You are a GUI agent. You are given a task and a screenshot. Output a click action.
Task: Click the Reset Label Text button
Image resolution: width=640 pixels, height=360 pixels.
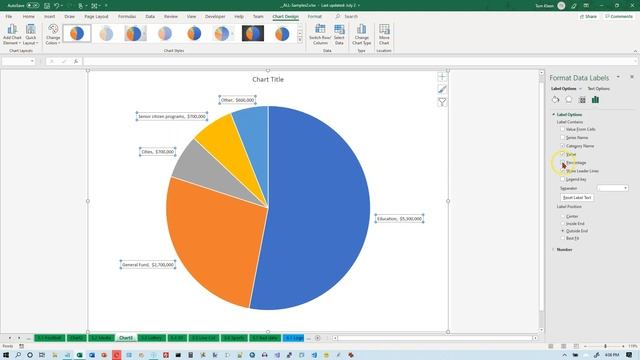click(577, 198)
